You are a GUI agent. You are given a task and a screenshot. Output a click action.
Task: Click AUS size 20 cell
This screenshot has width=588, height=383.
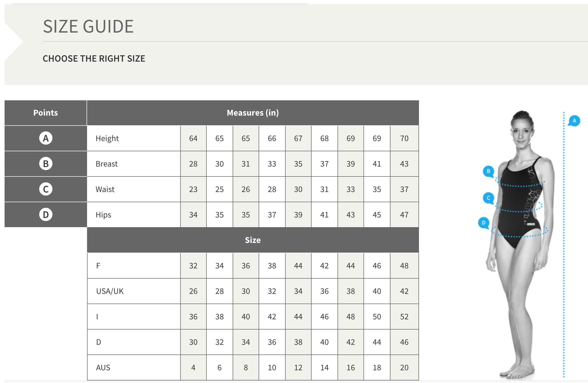(x=404, y=367)
